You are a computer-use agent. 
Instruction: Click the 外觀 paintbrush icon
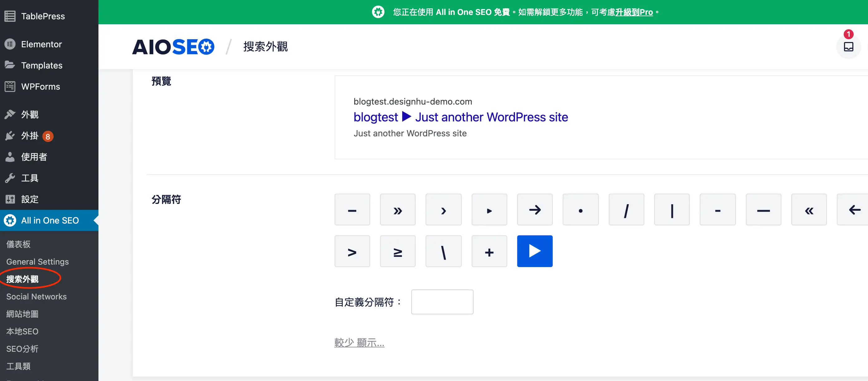pyautogui.click(x=10, y=115)
